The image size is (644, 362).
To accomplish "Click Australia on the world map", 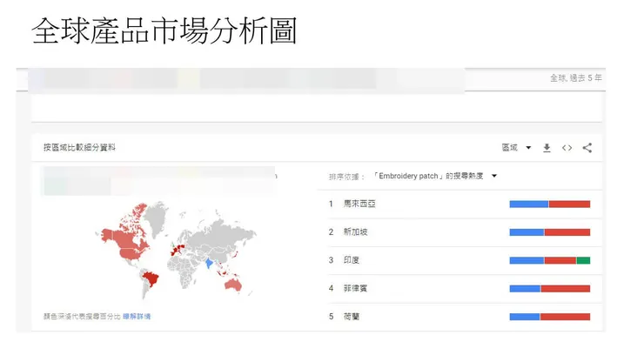I will 233,284.
